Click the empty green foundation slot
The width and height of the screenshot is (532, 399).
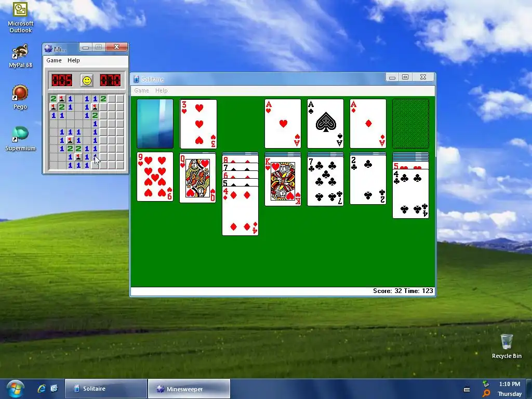410,124
